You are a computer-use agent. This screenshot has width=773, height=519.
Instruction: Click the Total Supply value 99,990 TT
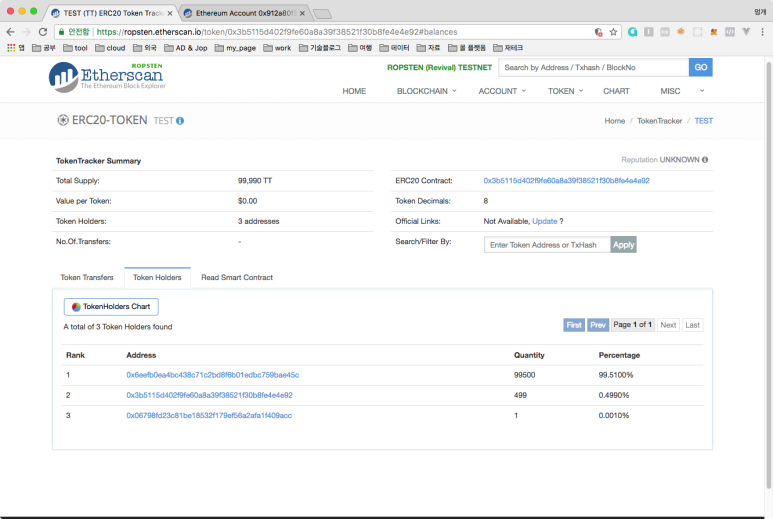click(x=255, y=181)
